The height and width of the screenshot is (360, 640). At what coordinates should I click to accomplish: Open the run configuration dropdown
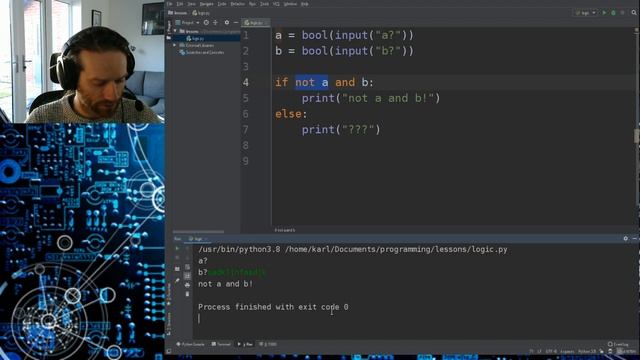pyautogui.click(x=585, y=13)
